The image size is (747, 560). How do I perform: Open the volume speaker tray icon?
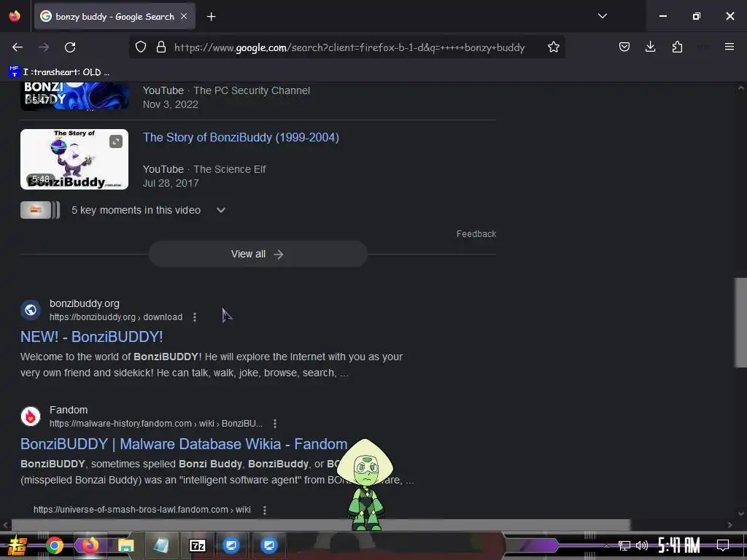pos(642,545)
